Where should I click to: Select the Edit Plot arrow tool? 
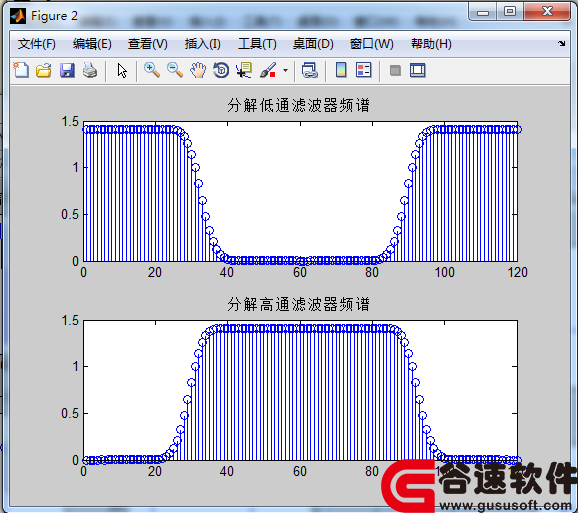coord(122,70)
